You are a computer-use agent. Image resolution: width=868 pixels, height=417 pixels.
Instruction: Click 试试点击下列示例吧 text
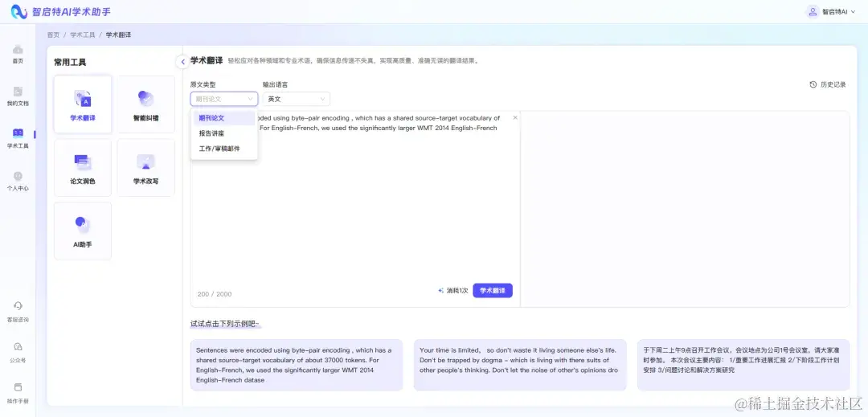coord(225,324)
